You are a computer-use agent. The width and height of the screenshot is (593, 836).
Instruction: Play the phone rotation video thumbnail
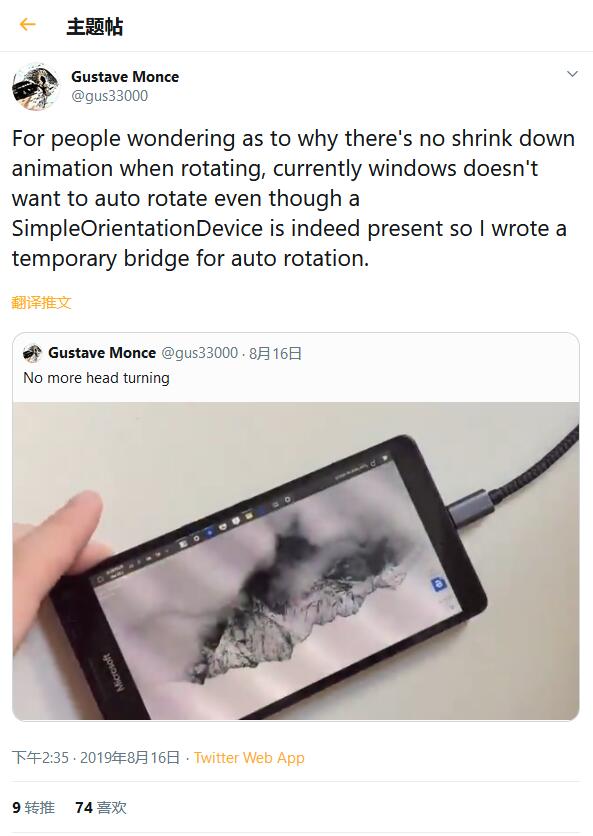click(296, 561)
